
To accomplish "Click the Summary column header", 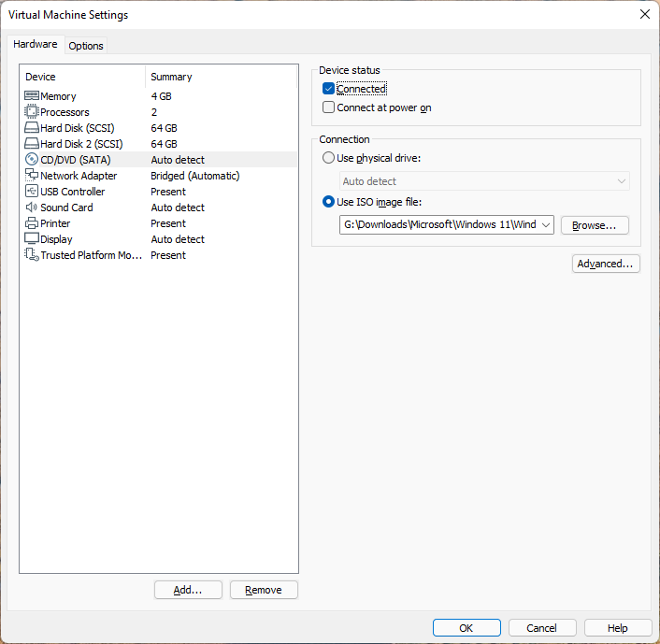I will [x=171, y=77].
